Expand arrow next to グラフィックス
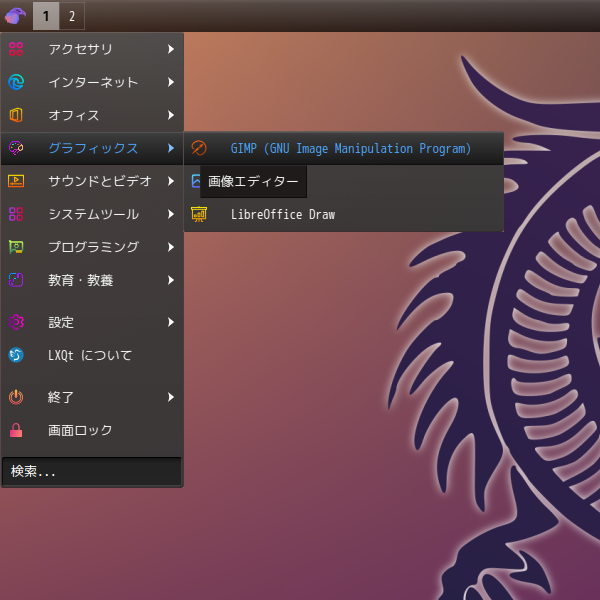The image size is (600, 600). [x=171, y=148]
